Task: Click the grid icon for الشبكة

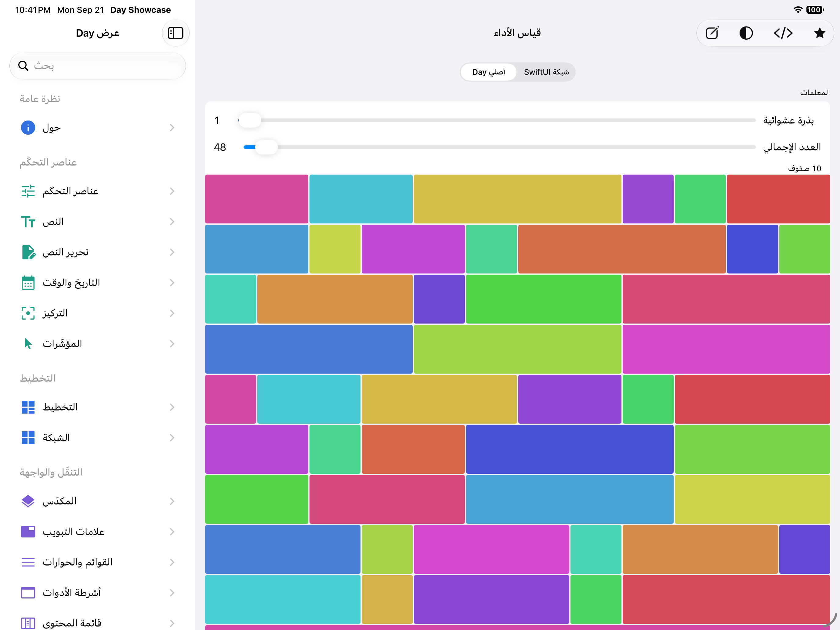Action: (x=28, y=438)
